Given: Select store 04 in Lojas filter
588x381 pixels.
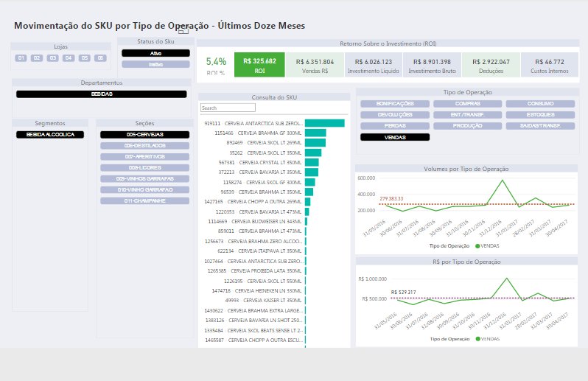Looking at the screenshot, I should 69,57.
